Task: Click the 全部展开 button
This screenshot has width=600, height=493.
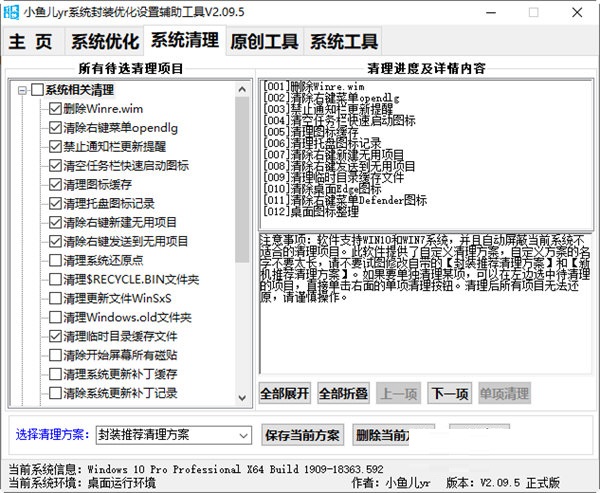Action: [285, 393]
